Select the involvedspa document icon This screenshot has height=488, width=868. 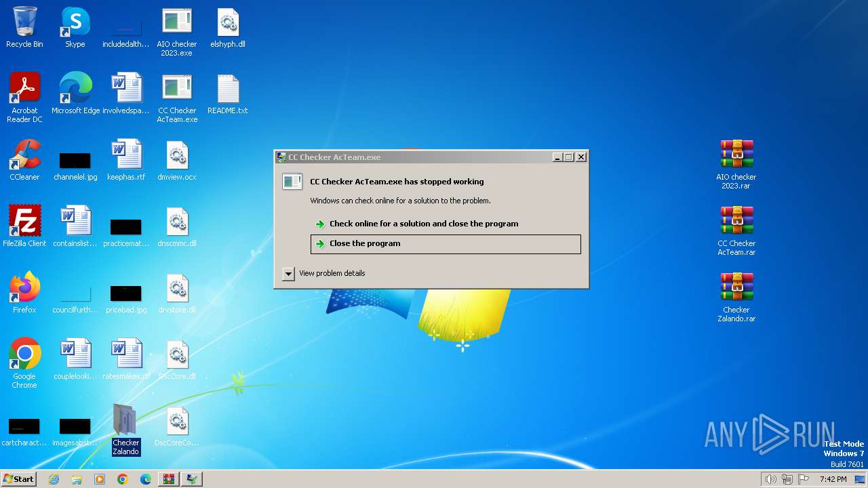pyautogui.click(x=126, y=94)
